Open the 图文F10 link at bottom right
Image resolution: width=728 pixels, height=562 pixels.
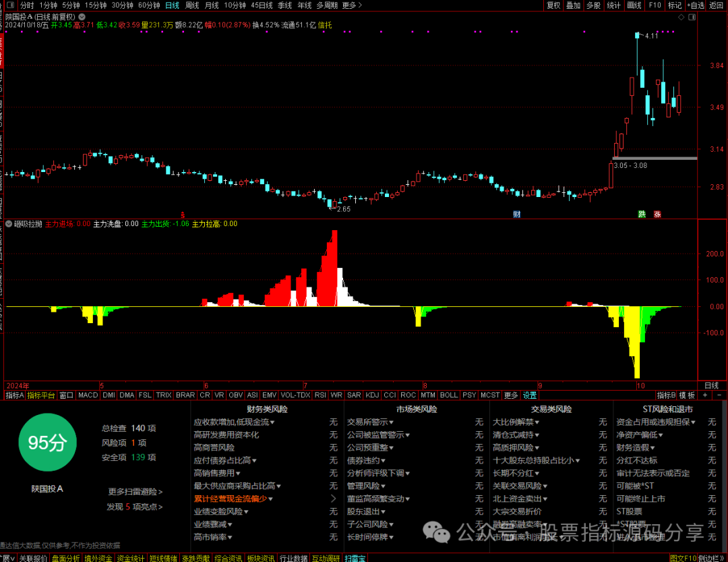[x=683, y=558]
